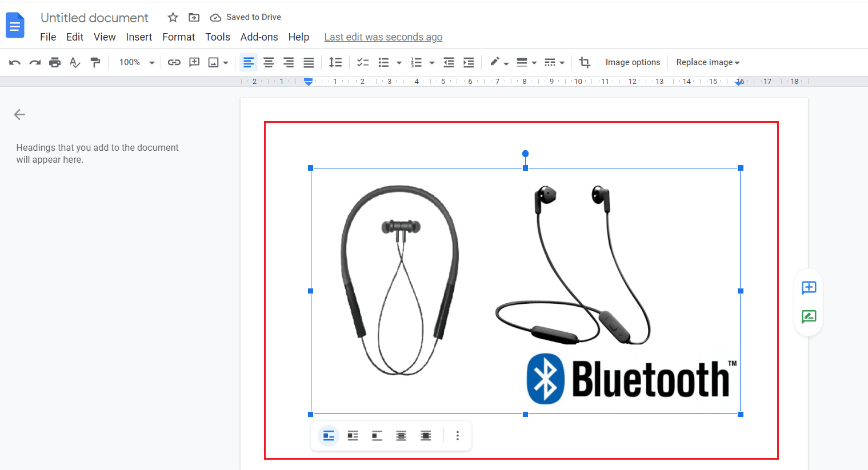The height and width of the screenshot is (470, 868).
Task: Open the 100% zoom dropdown
Action: 136,62
